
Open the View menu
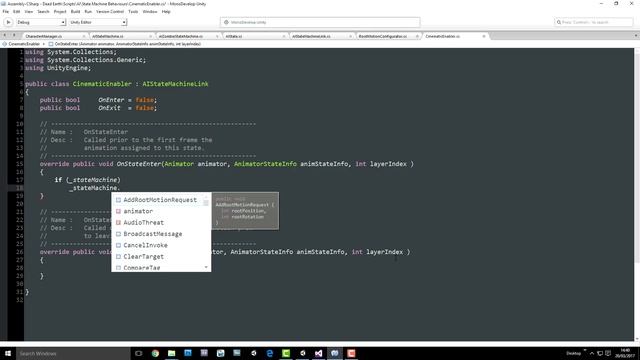[29, 11]
